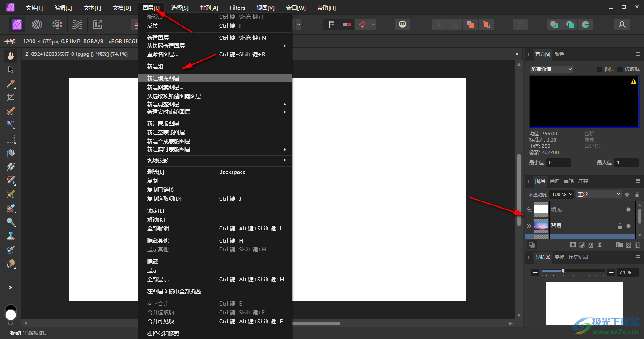The height and width of the screenshot is (339, 644).
Task: Switch to the Liquify Persona
Action: point(37,25)
